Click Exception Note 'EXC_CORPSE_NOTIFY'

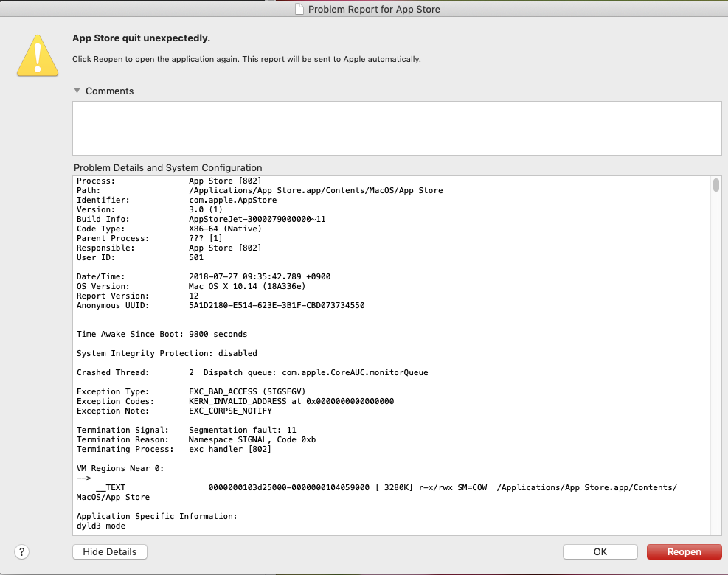click(230, 411)
